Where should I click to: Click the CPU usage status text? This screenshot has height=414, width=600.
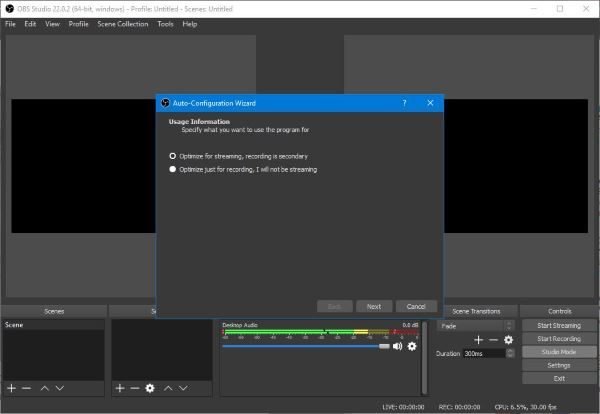pos(525,407)
